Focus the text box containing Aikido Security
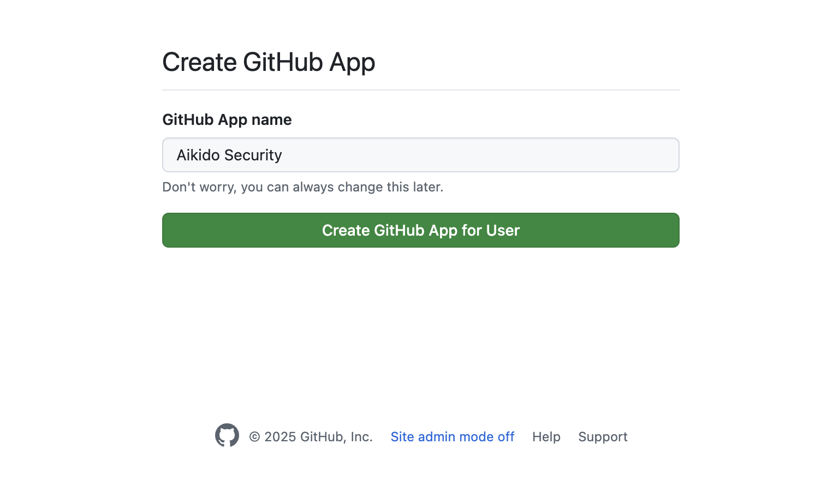833x504 pixels. pos(420,155)
